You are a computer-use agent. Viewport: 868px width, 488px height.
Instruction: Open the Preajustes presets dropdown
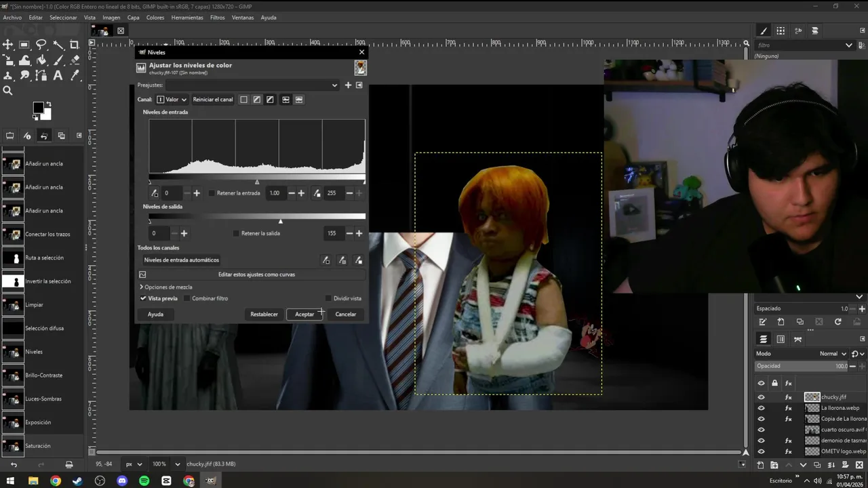tap(252, 85)
